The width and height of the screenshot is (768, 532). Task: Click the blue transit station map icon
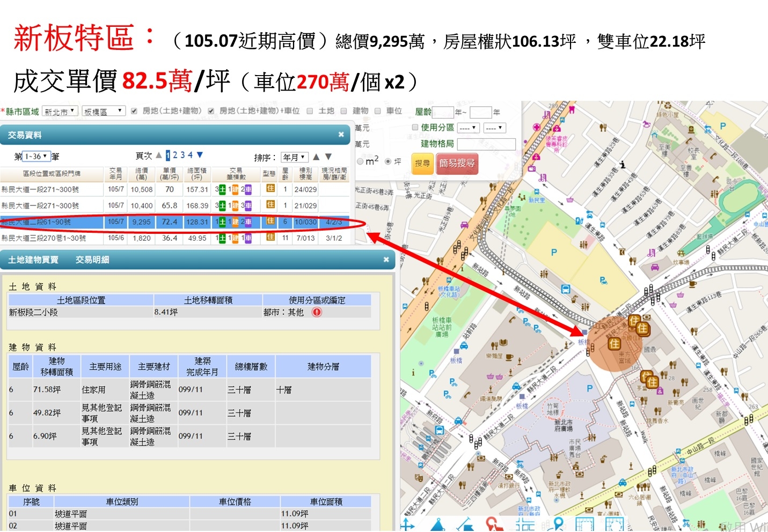pos(565,290)
